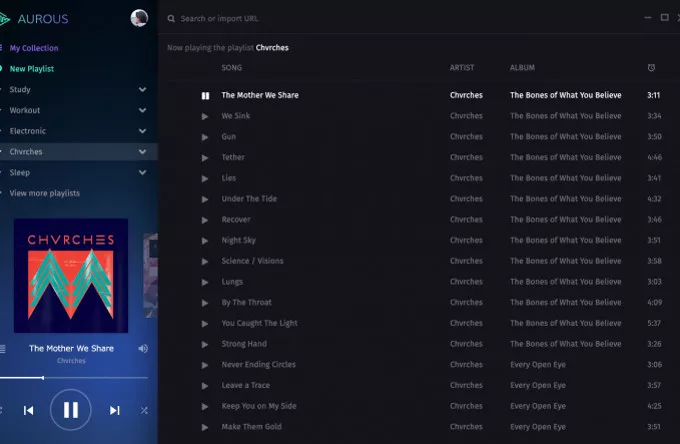Viewport: 680px width, 444px height.
Task: Skip to the next track
Action: 114,410
